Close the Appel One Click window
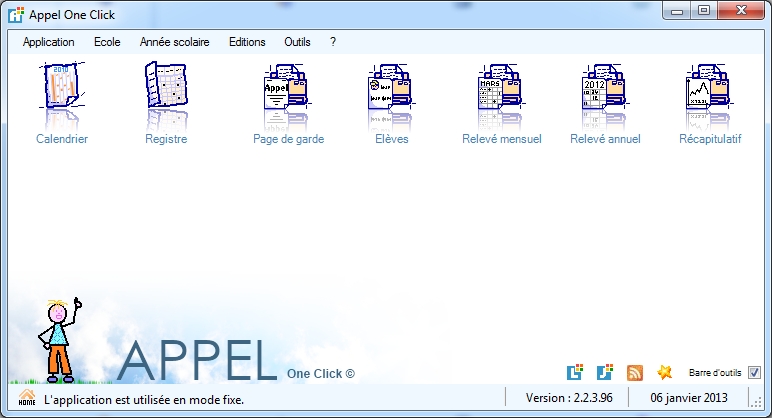Screen dimensions: 772x418 pyautogui.click(x=741, y=11)
